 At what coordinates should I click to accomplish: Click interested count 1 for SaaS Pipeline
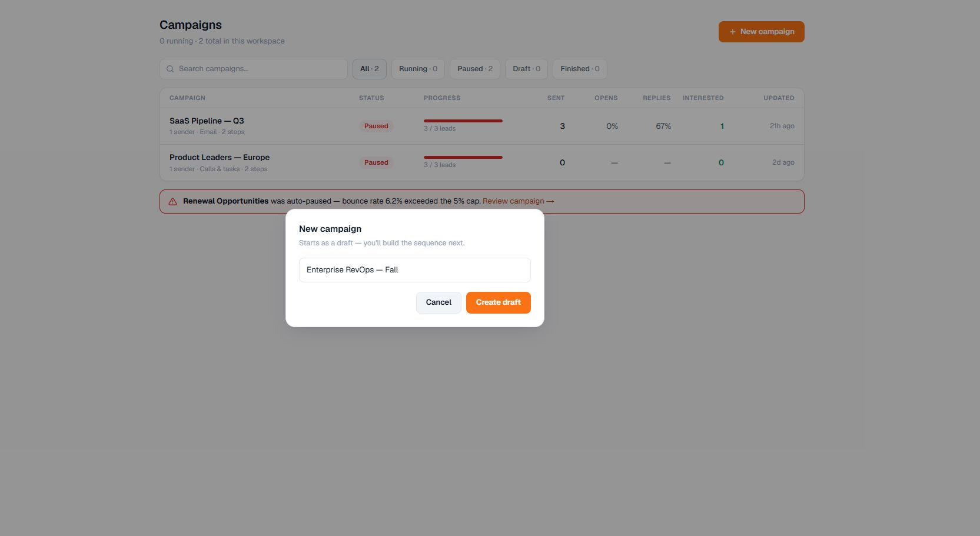tap(722, 126)
